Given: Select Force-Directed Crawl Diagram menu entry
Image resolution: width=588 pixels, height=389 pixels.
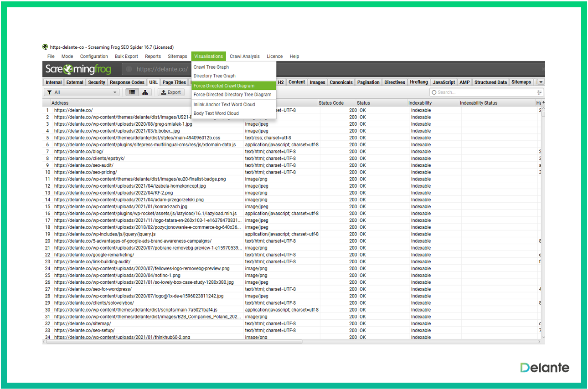Looking at the screenshot, I should [224, 86].
